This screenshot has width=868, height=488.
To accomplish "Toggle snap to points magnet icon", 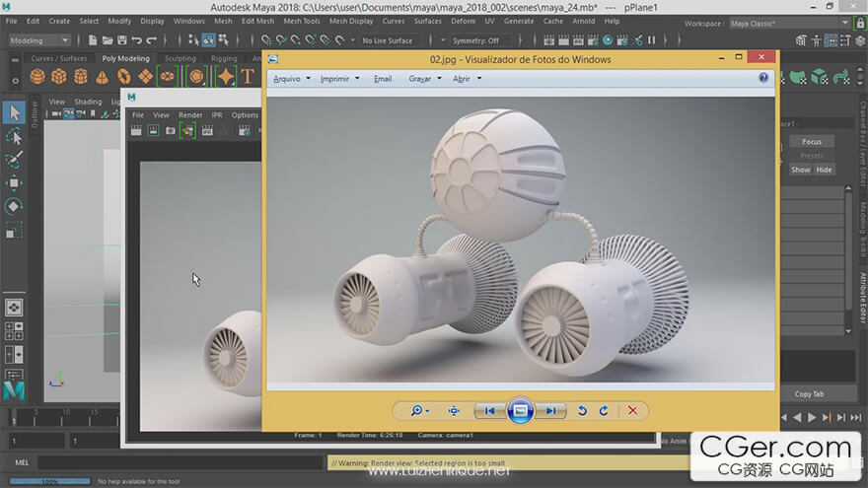I will [x=296, y=39].
